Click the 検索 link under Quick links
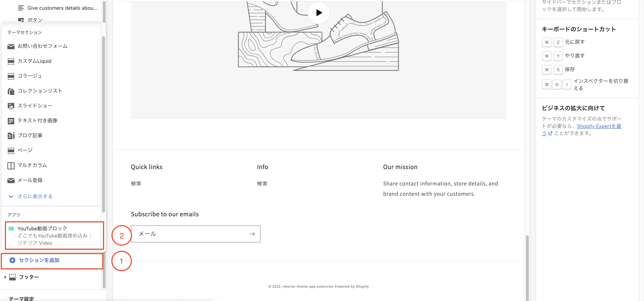 136,184
